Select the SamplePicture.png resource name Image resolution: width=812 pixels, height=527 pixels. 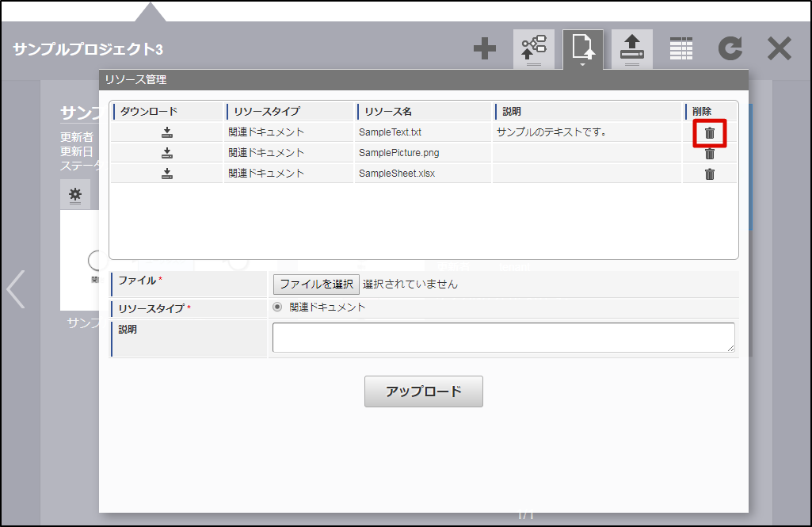398,153
